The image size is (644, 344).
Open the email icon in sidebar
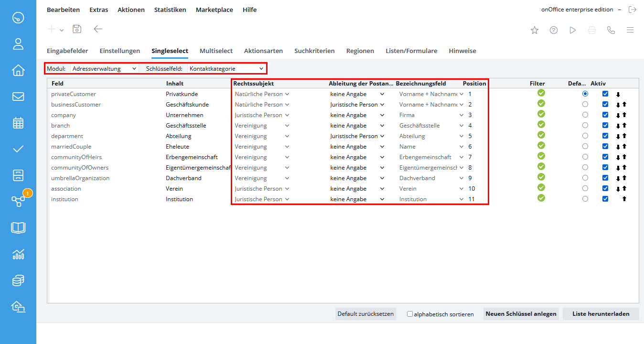point(18,97)
